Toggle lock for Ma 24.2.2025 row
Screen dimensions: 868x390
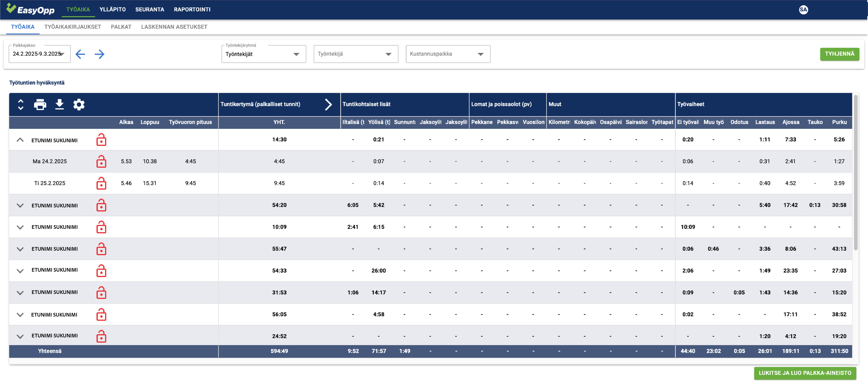[101, 162]
